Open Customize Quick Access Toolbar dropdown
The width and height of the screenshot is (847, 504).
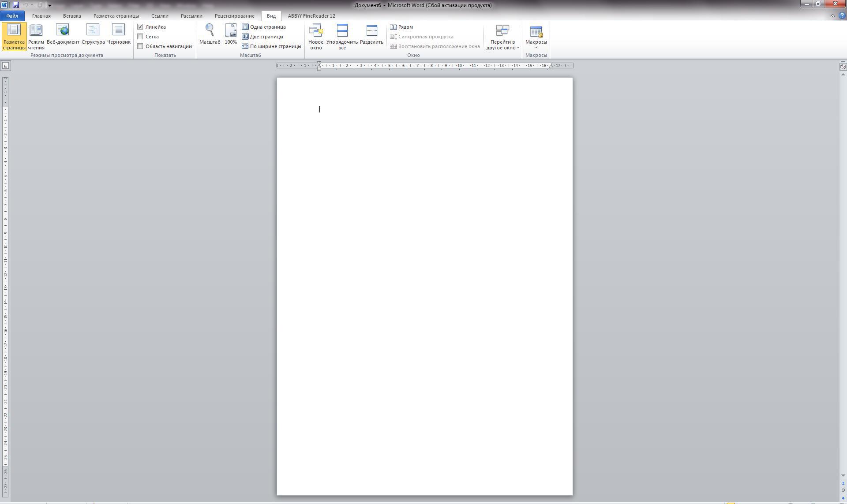click(x=49, y=5)
